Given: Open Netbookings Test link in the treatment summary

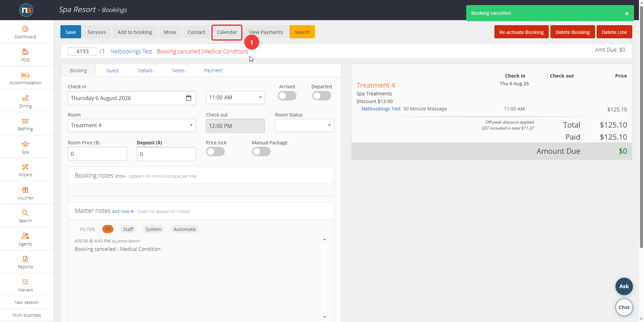Looking at the screenshot, I should (x=381, y=109).
